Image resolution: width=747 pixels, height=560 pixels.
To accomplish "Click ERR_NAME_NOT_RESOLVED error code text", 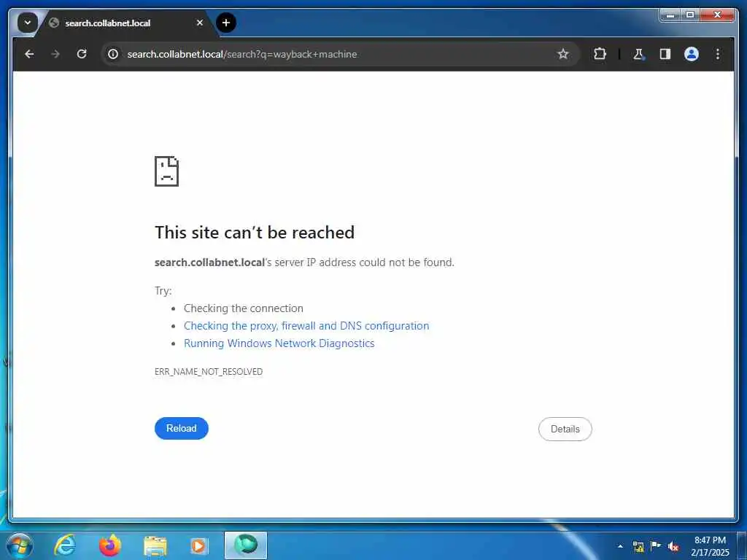I will (x=209, y=371).
